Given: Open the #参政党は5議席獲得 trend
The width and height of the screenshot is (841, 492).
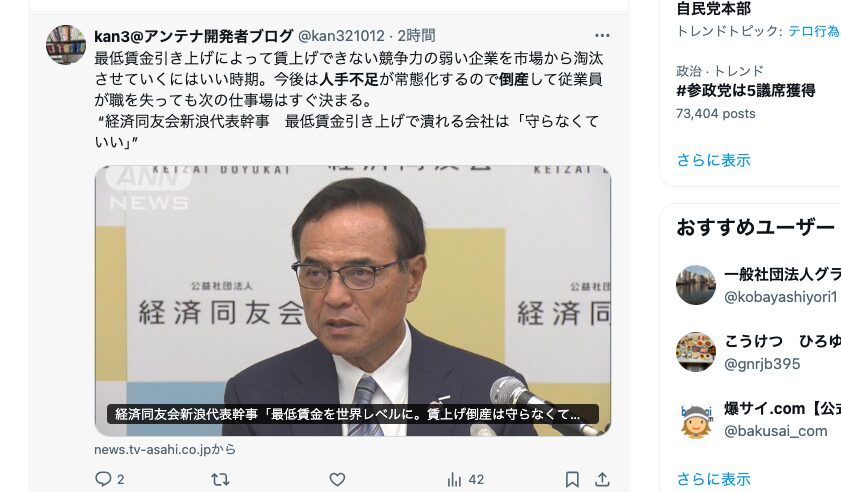Looking at the screenshot, I should (x=746, y=90).
